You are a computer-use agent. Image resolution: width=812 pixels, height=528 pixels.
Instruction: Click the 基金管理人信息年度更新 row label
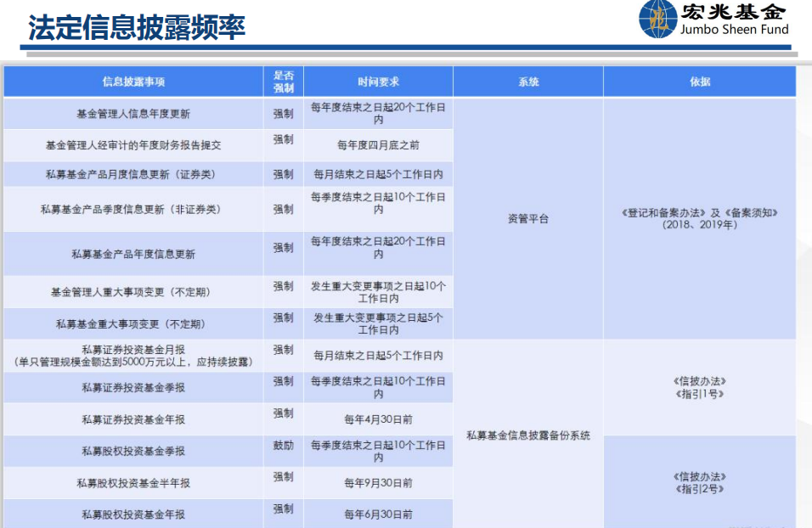(133, 114)
